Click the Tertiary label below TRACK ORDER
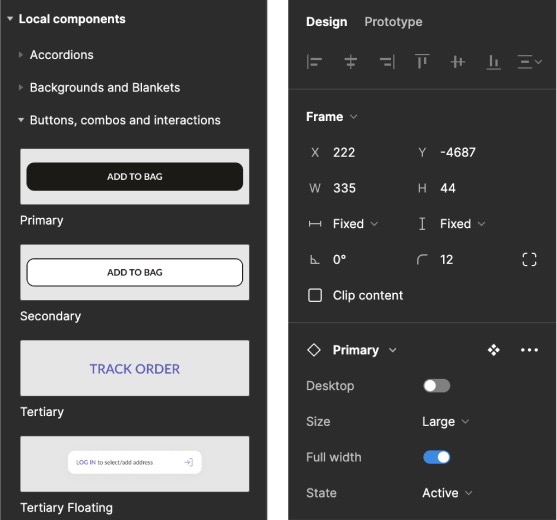The image size is (557, 520). (42, 412)
